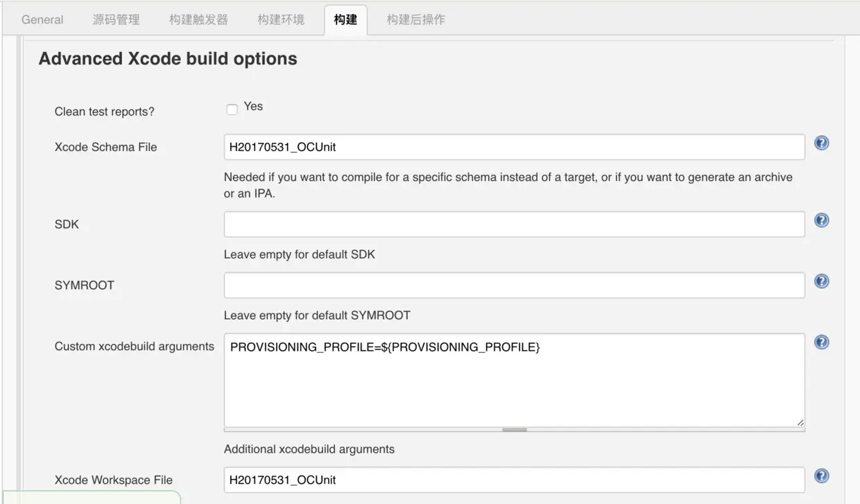Click the Yes label beside checkbox

[x=253, y=107]
